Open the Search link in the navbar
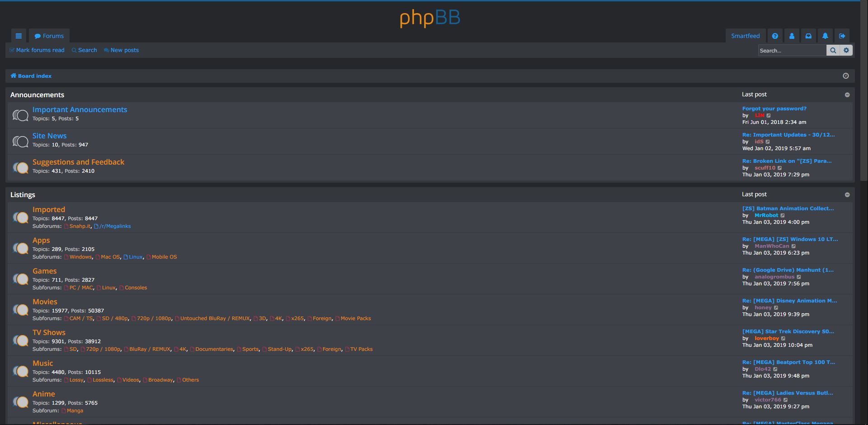Viewport: 868px width, 425px height. pyautogui.click(x=84, y=50)
